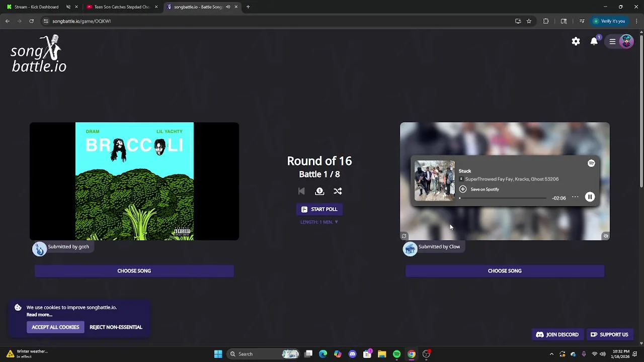The image size is (644, 362).
Task: Click the Save on Spotify label
Action: tap(485, 190)
